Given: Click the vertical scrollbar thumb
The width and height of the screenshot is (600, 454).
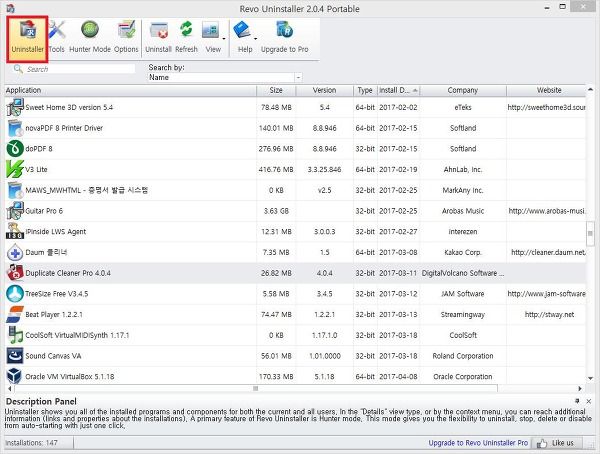Looking at the screenshot, I should [x=590, y=234].
